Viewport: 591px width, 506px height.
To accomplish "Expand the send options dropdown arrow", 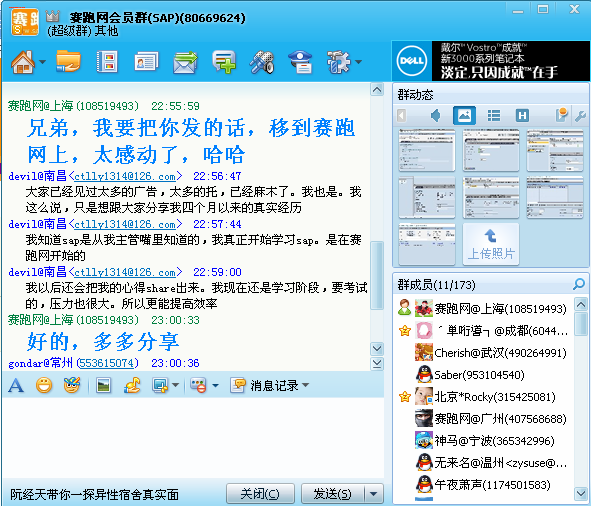I will (x=374, y=493).
